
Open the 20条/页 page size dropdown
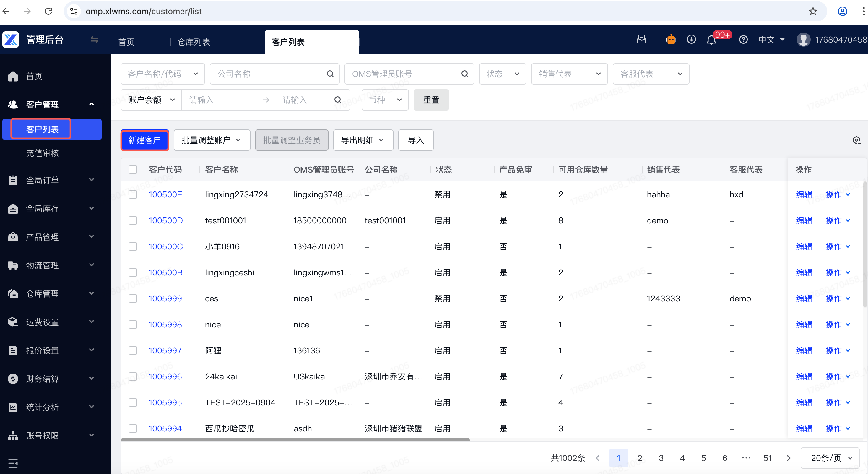[830, 458]
